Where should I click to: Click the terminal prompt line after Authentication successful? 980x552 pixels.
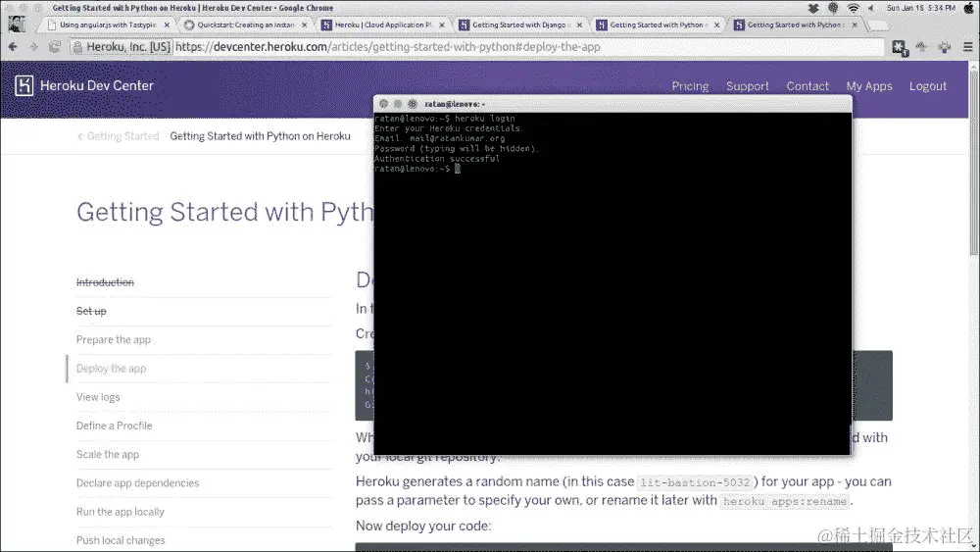[x=416, y=169]
